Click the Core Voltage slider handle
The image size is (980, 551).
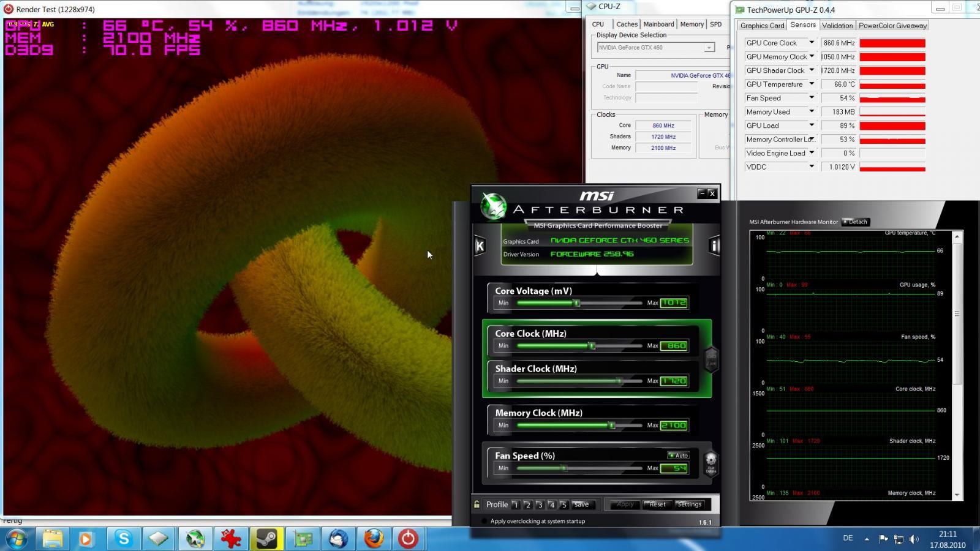pos(576,303)
